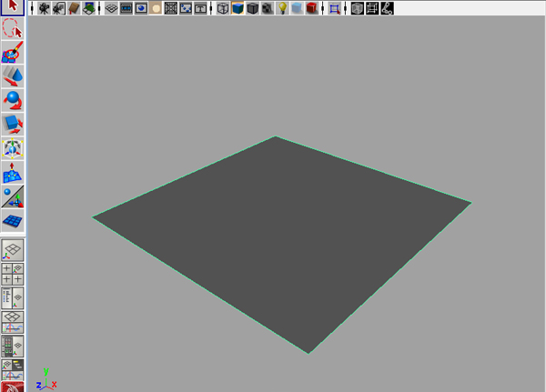546x392 pixels.
Task: Choose the Paint Selection tool
Action: (13, 53)
